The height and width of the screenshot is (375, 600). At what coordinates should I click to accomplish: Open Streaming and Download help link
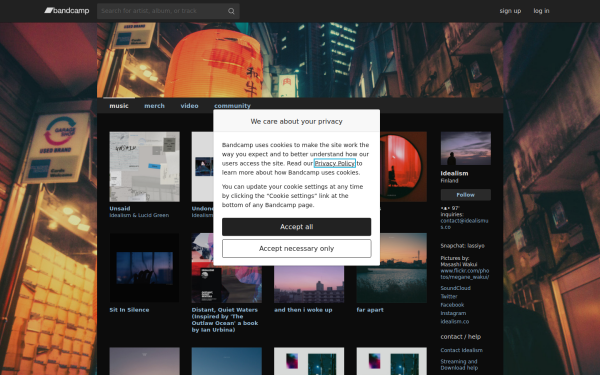pos(459,365)
